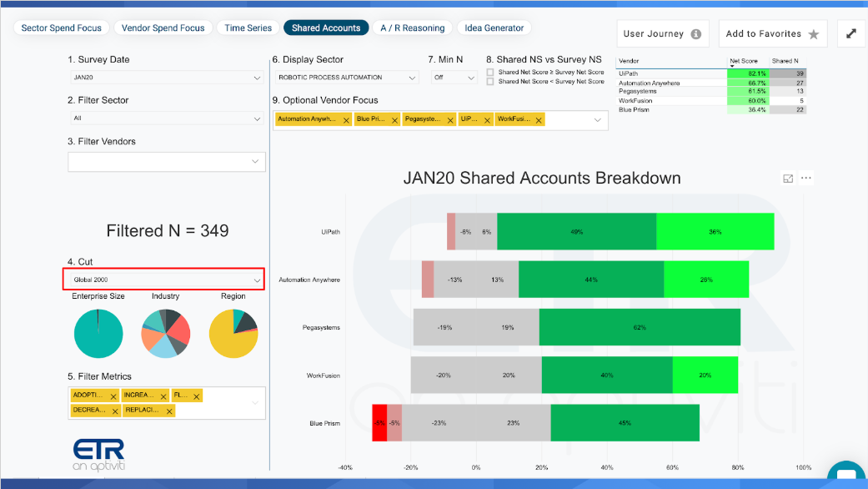Remove the Automation Anywhere vendor tag
This screenshot has width=868, height=489.
pyautogui.click(x=346, y=120)
